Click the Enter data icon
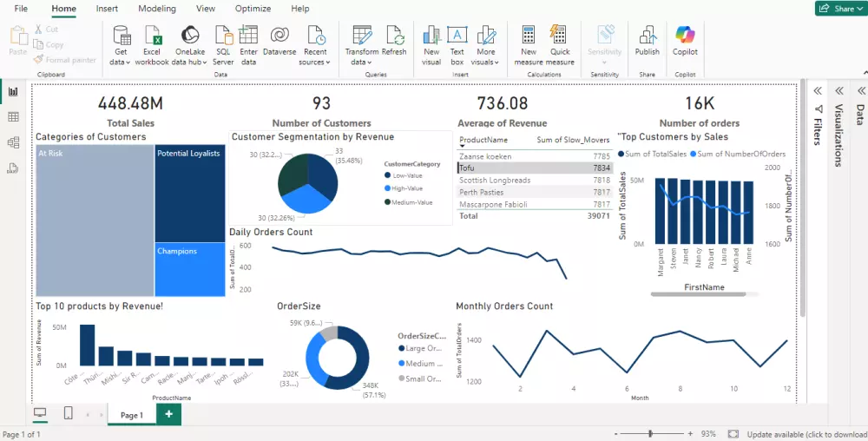This screenshot has width=868, height=441. click(248, 36)
